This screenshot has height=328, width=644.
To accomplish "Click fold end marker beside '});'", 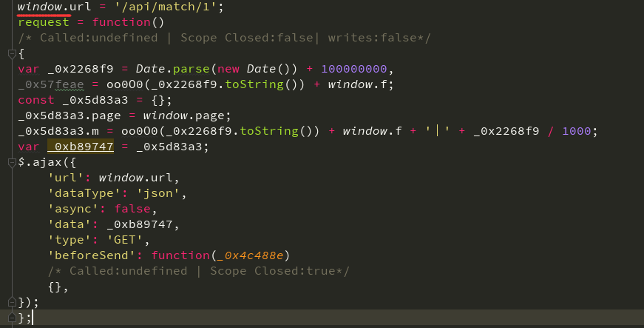I will coord(11,303).
